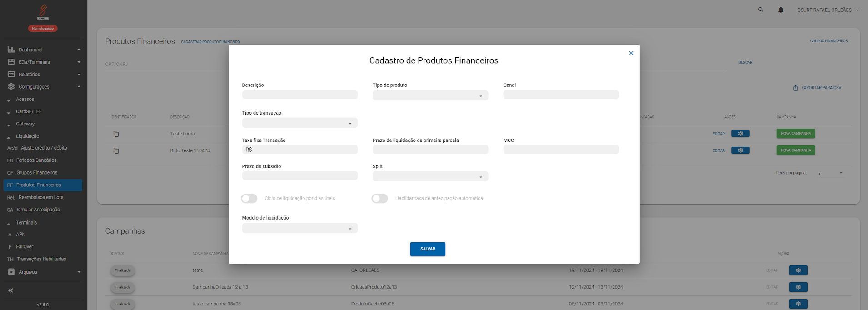Viewport: 868px width, 310px height.
Task: Click the Canal input field
Action: [561, 95]
